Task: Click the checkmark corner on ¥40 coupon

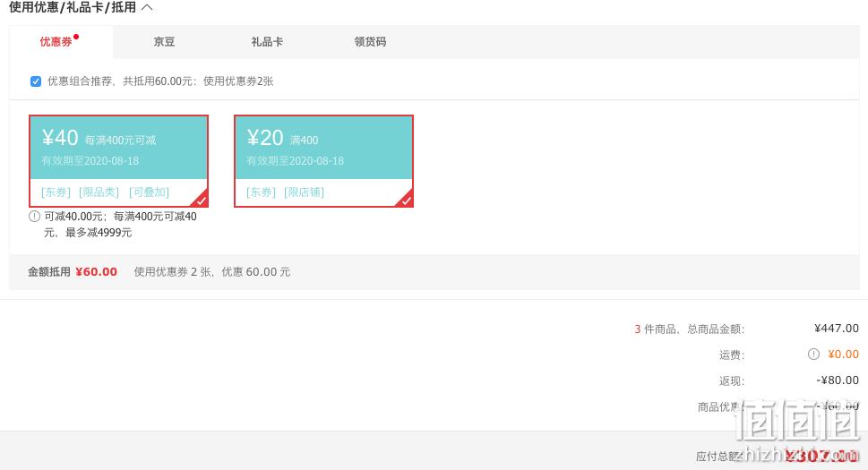Action: 201,201
